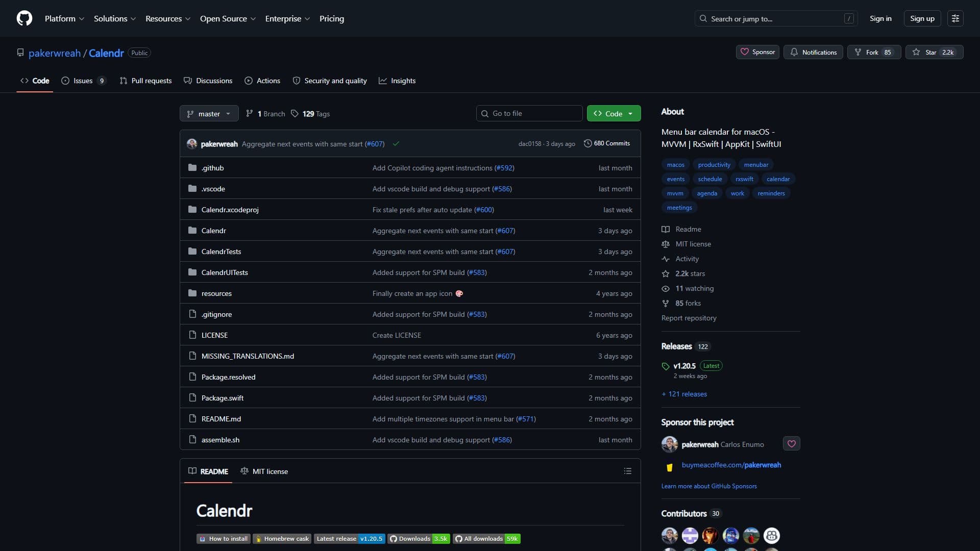Screen dimensions: 980x551
Task: Click the v1.20.5 release tag icon
Action: (666, 366)
